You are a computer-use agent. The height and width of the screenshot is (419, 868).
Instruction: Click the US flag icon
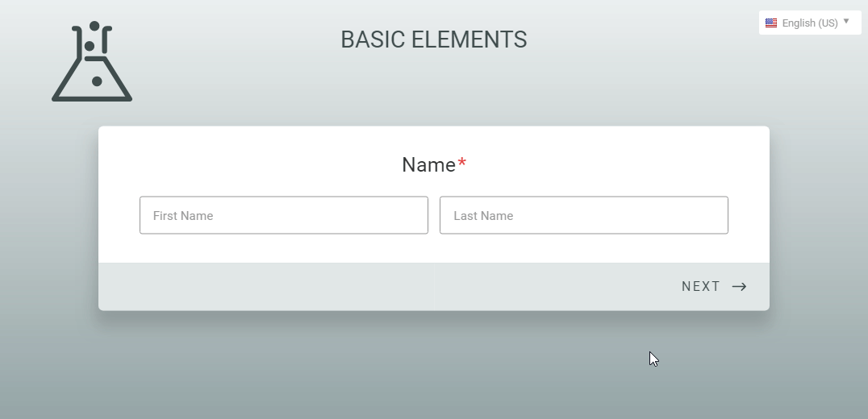(771, 23)
